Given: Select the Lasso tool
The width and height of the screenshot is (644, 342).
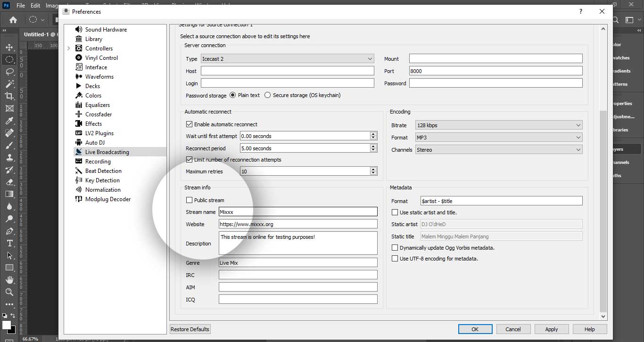Looking at the screenshot, I should point(9,72).
